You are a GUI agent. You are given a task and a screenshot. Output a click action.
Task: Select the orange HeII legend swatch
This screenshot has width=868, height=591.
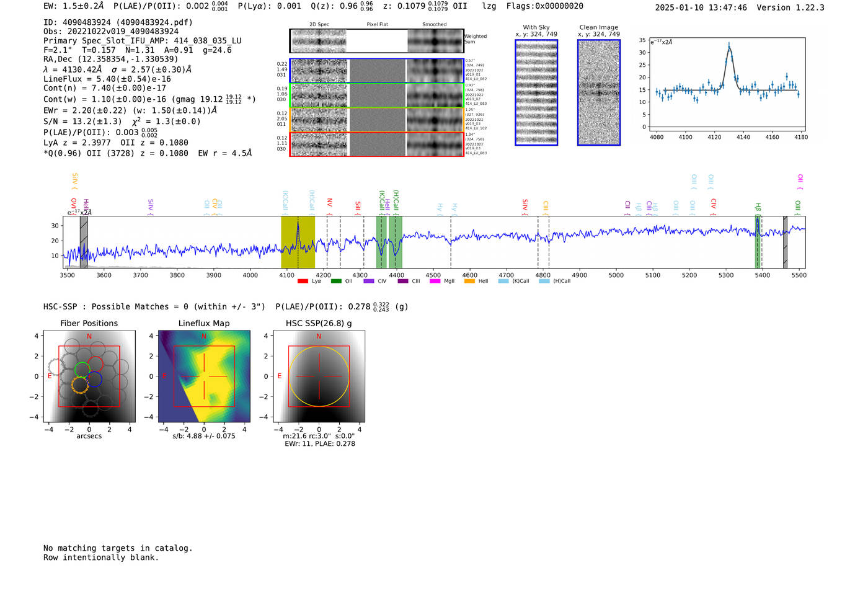click(469, 281)
